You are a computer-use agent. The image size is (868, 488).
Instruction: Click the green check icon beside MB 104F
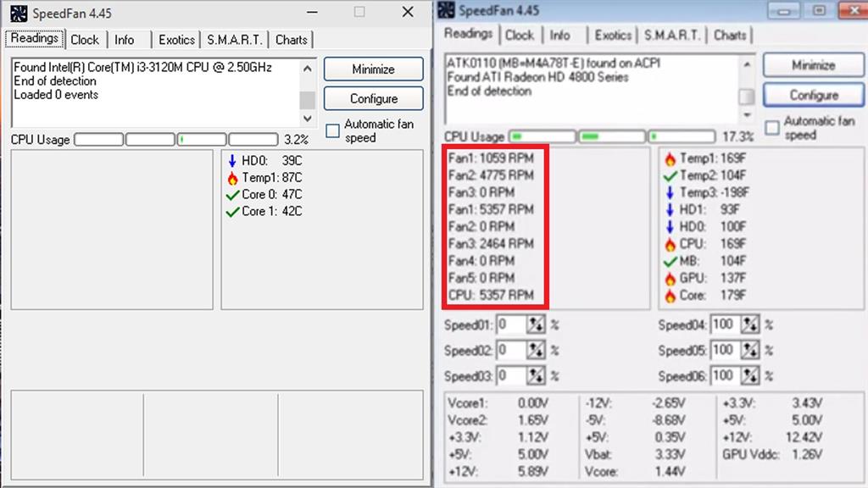(x=670, y=261)
